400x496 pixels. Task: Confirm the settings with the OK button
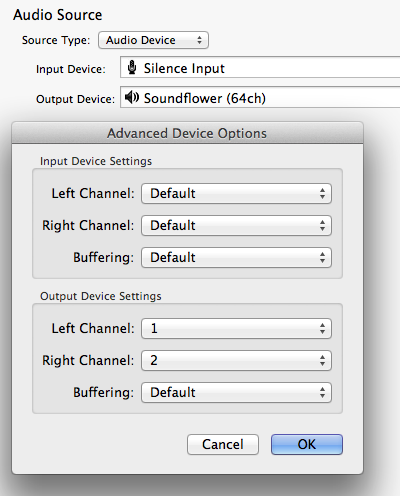pos(307,444)
